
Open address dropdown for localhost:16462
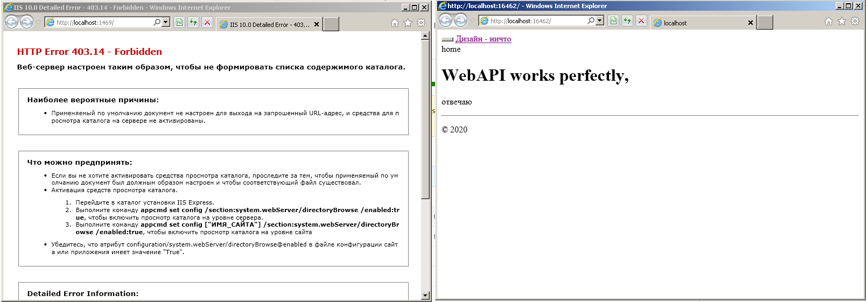coord(600,21)
